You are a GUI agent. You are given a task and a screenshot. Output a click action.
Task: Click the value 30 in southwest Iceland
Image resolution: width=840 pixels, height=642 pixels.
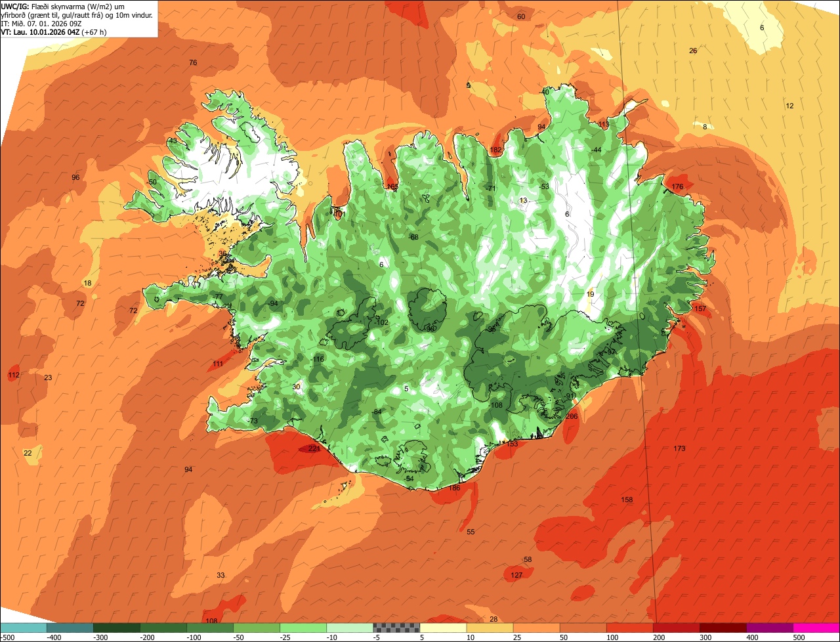pos(296,387)
